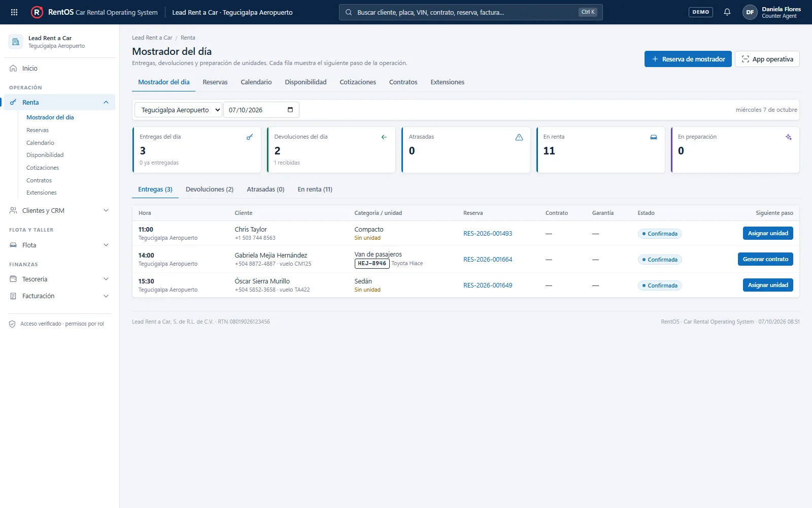Viewport: 812px width, 508px height.
Task: Switch to the Reservas top tab
Action: pos(215,82)
